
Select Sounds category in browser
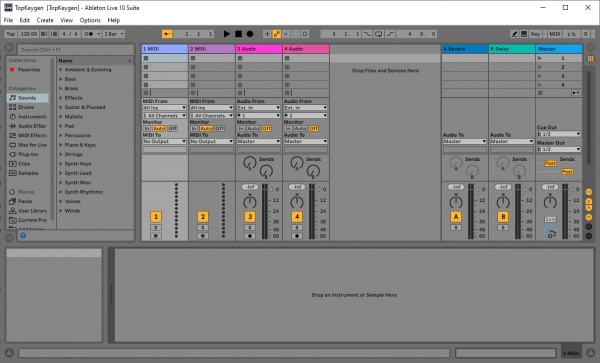click(x=28, y=98)
